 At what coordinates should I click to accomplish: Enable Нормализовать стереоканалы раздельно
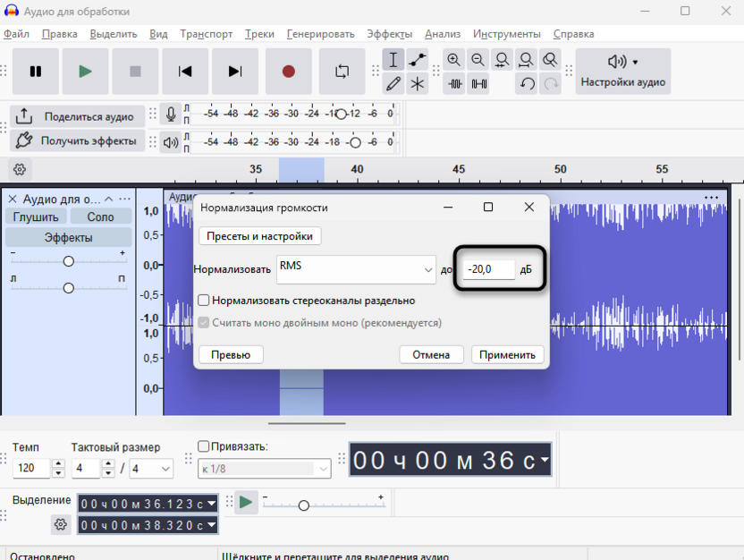tap(204, 300)
